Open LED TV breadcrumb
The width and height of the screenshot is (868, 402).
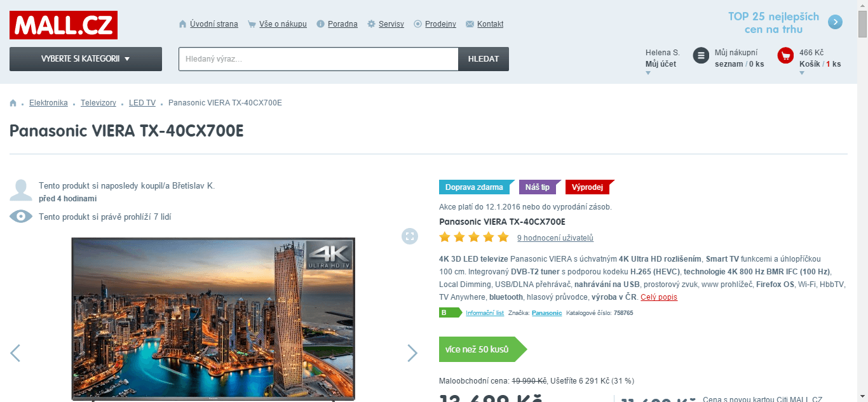click(x=142, y=103)
